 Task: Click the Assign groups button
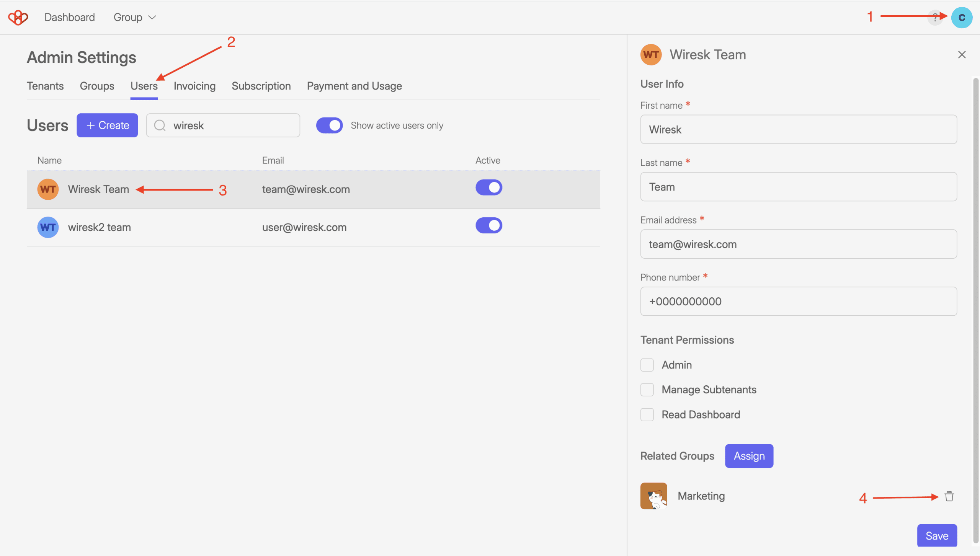point(749,456)
